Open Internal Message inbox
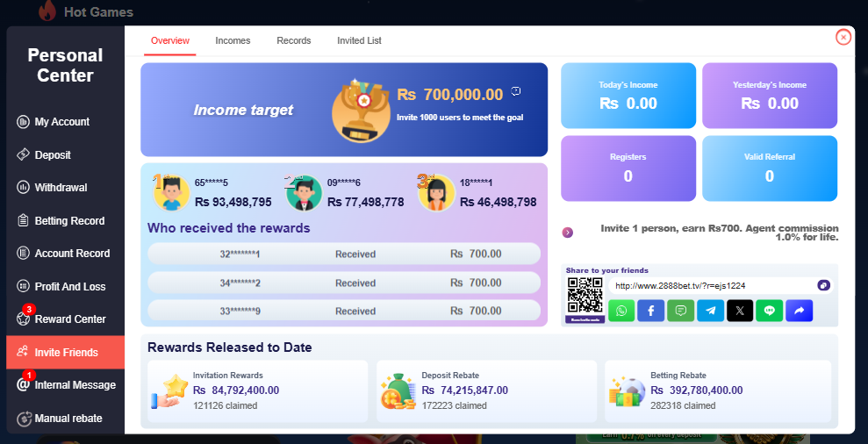The image size is (868, 444). pos(75,385)
